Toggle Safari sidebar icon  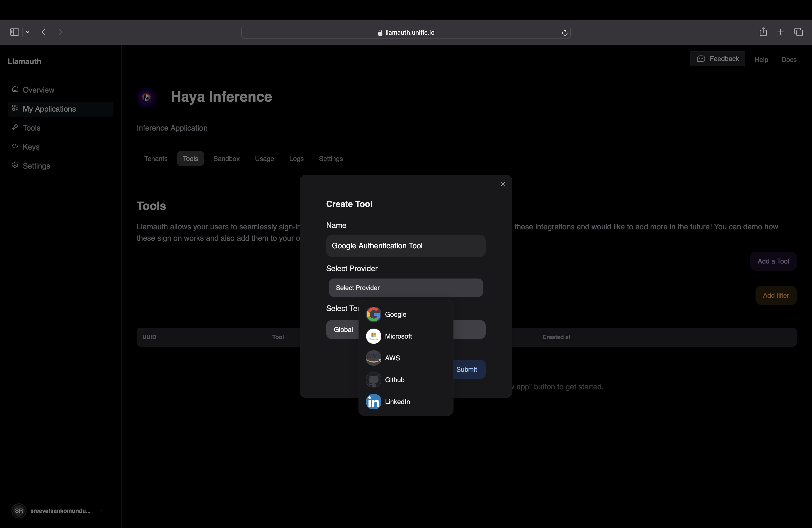14,32
